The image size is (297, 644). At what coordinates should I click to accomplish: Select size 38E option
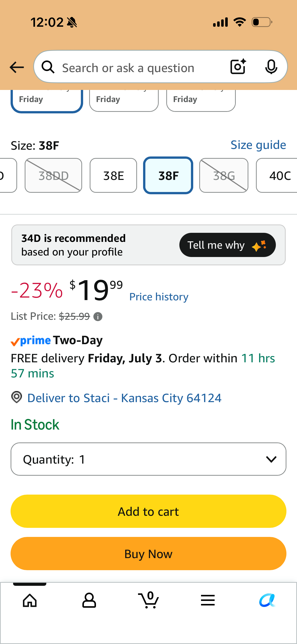click(113, 175)
